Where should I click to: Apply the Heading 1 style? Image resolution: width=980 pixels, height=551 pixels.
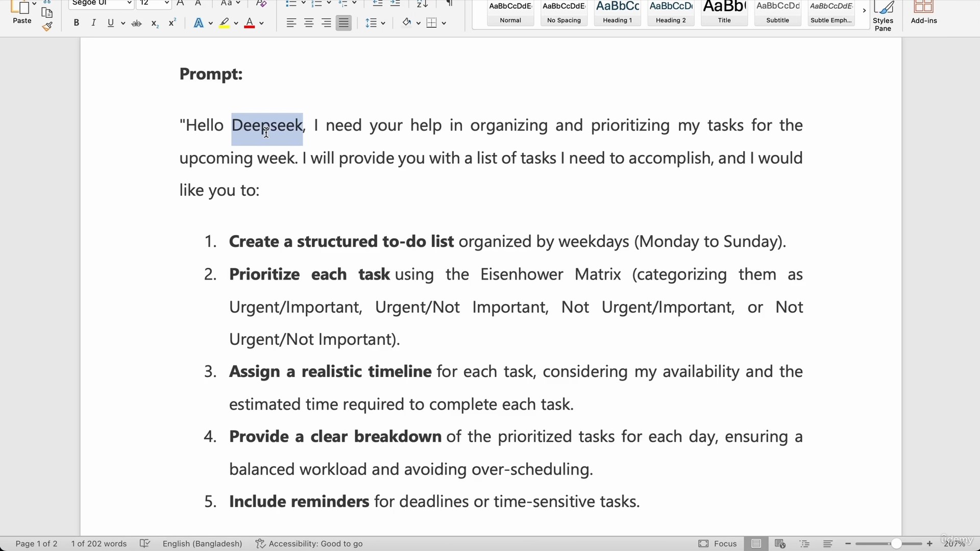[x=618, y=13]
